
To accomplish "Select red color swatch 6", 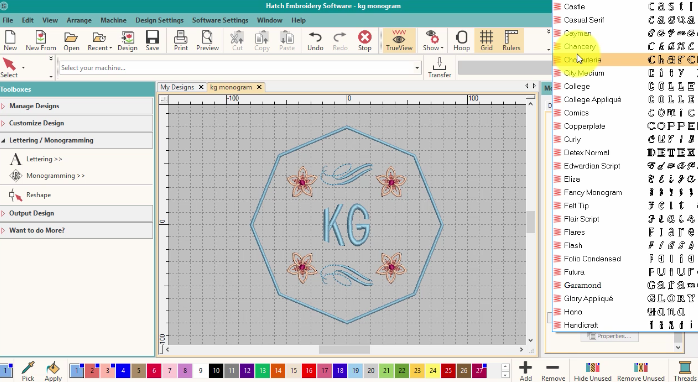I will (x=154, y=370).
